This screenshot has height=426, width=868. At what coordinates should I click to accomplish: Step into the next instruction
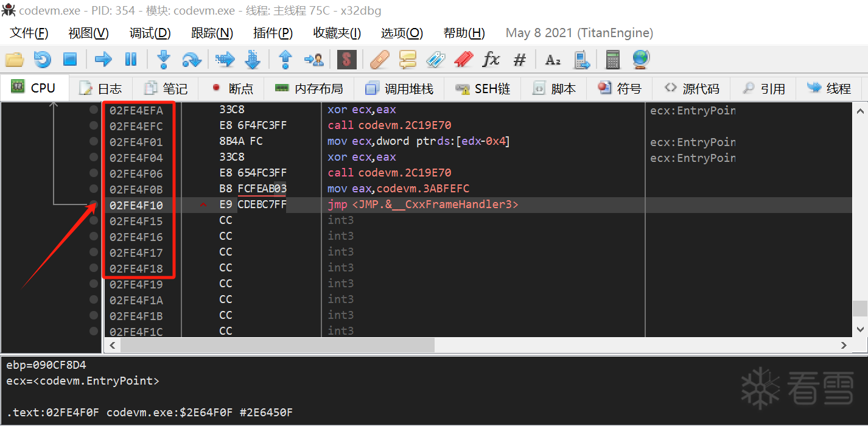(163, 59)
